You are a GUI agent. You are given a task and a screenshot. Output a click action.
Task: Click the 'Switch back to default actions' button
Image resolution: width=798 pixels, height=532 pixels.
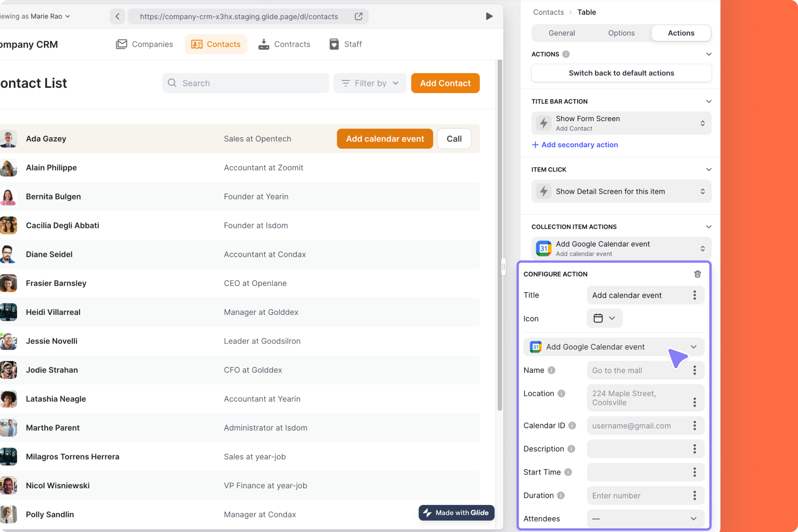click(x=621, y=73)
